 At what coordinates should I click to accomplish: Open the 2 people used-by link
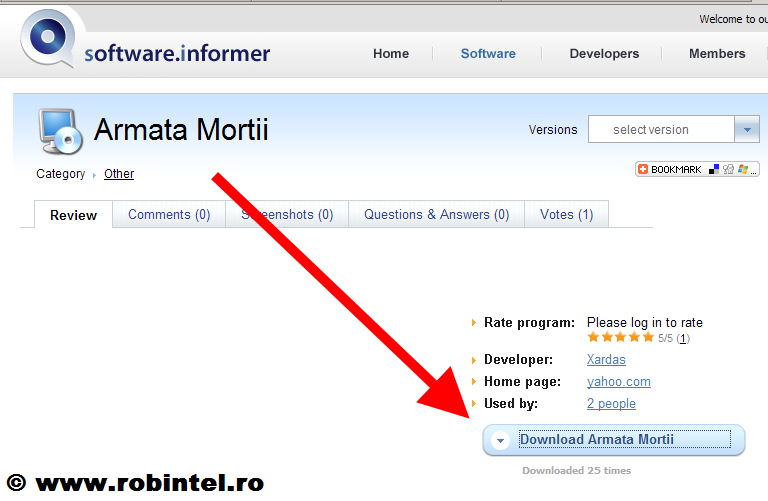611,404
